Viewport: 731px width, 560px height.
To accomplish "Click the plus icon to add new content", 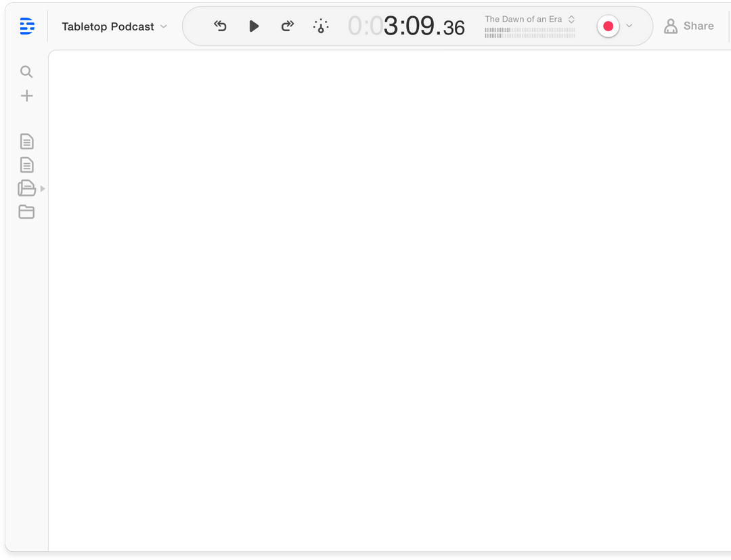I will coord(26,95).
